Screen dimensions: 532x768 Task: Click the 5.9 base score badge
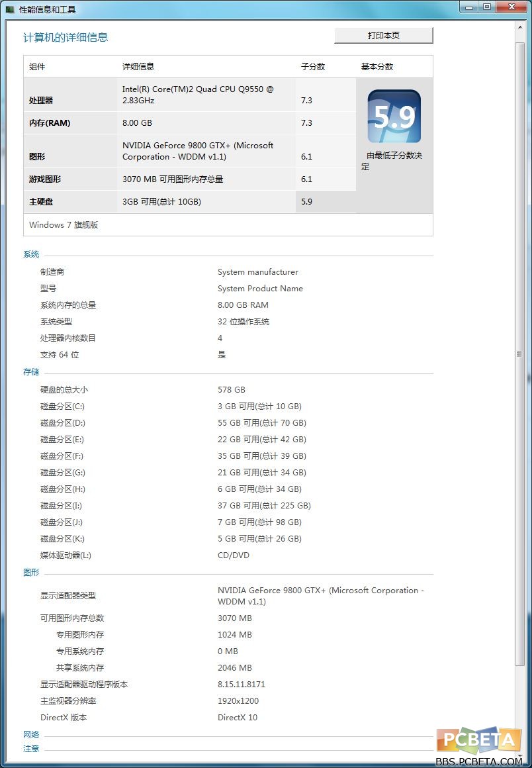point(394,117)
